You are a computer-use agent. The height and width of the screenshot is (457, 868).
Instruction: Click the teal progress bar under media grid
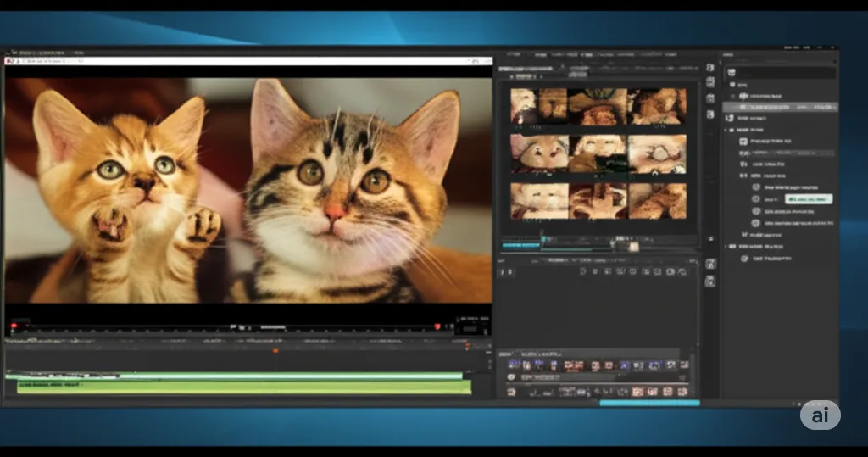(521, 245)
